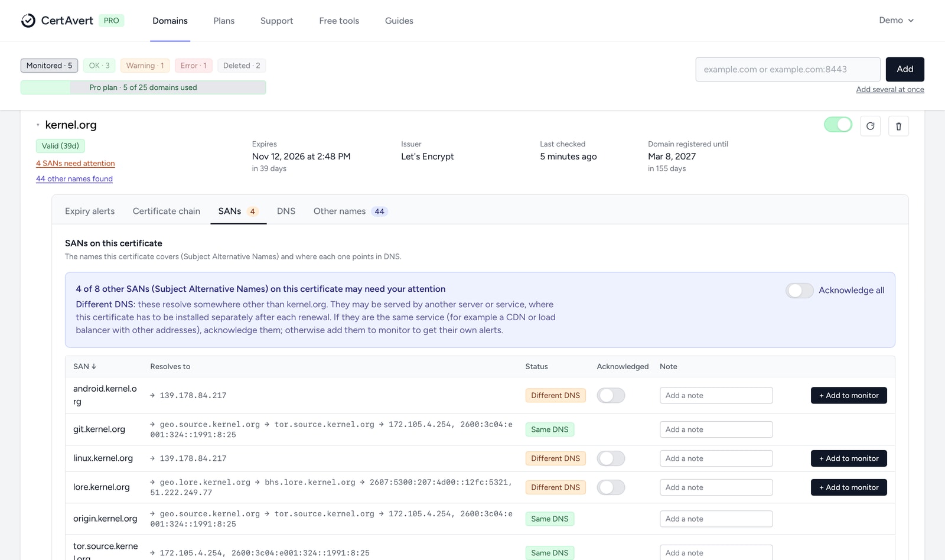Delete kernel.org with the trash icon

[898, 126]
